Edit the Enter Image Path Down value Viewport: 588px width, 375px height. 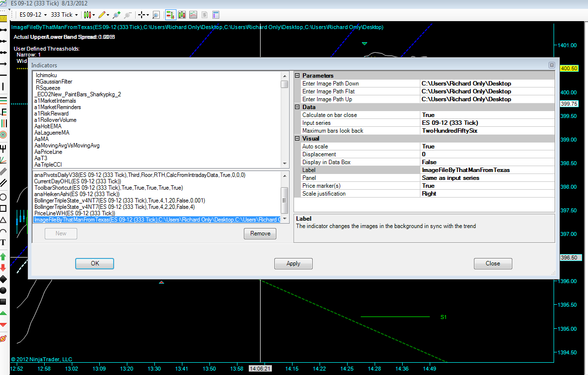[x=487, y=84]
